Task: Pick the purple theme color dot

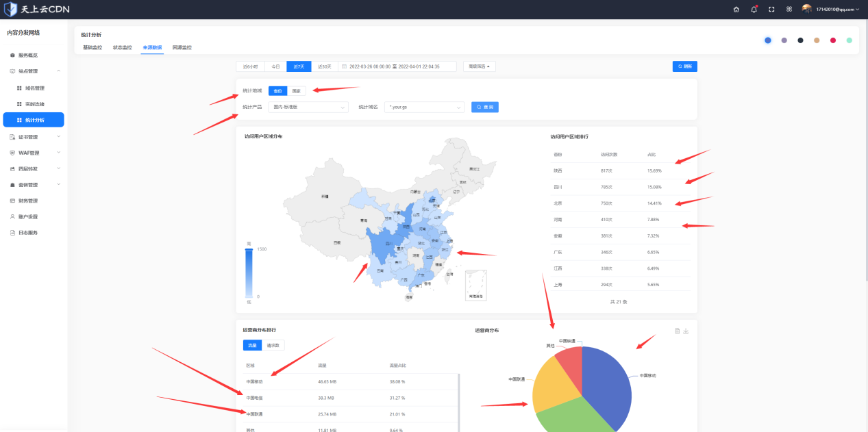Action: (x=784, y=40)
